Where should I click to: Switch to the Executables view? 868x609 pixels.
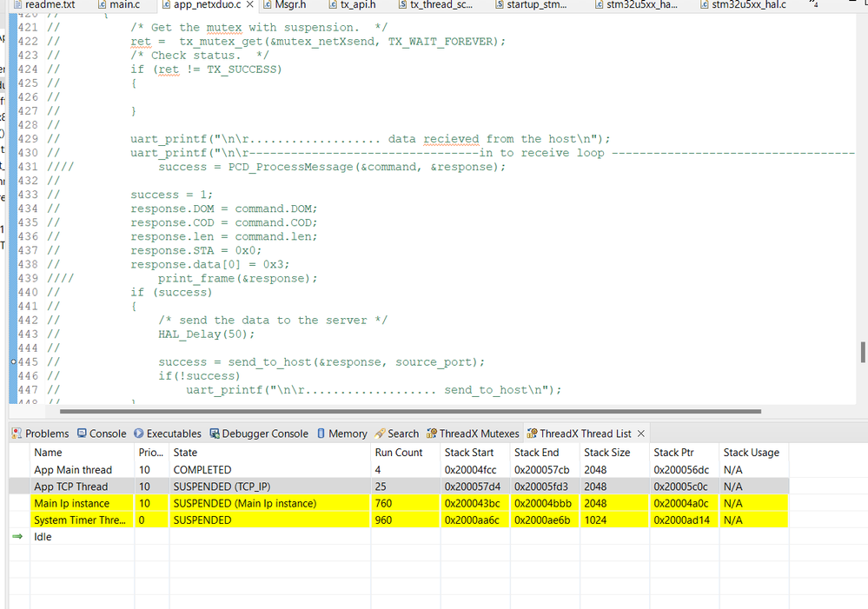click(168, 434)
